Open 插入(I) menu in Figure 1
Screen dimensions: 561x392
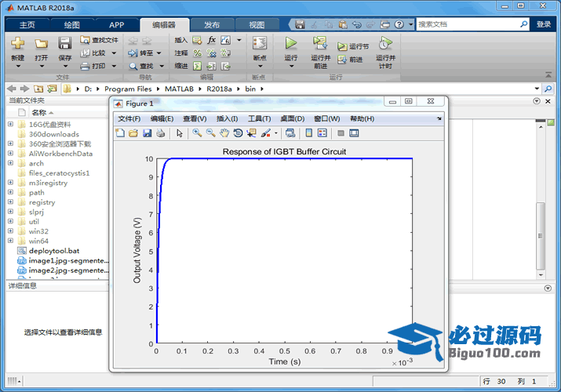click(x=228, y=118)
